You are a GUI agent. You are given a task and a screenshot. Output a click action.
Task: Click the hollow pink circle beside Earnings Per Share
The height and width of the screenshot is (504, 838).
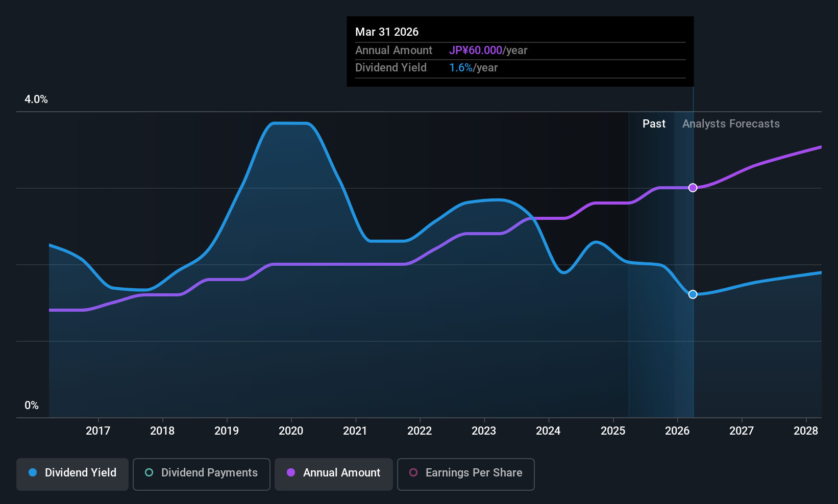[413, 472]
